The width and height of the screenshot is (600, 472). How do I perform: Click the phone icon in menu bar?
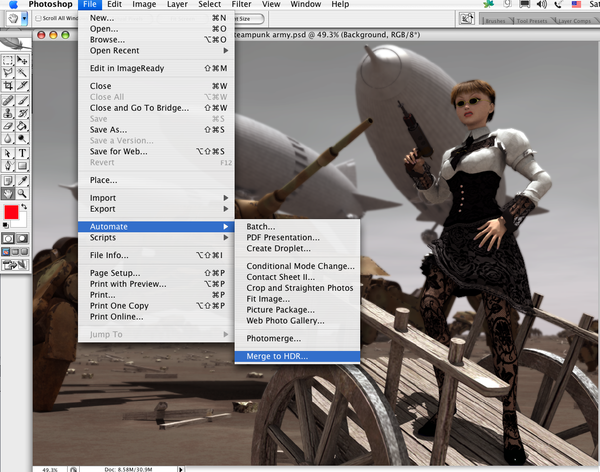click(559, 4)
